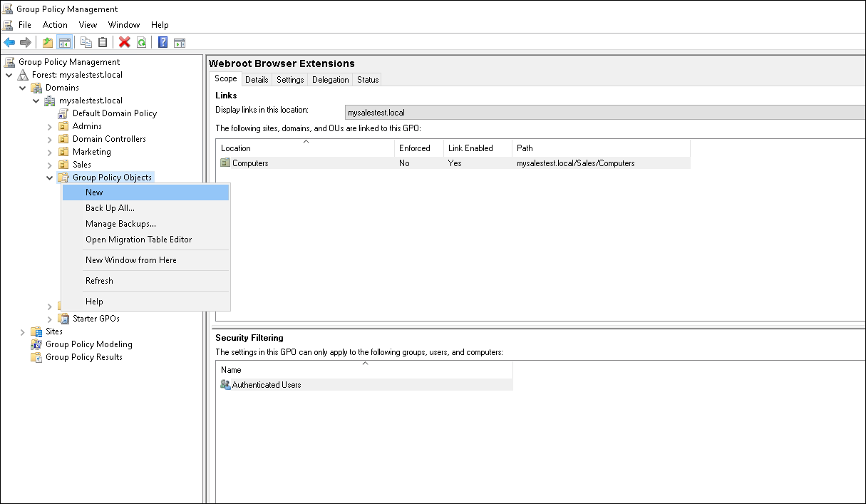Click the Refresh toolbar icon
The width and height of the screenshot is (866, 504).
tap(140, 42)
